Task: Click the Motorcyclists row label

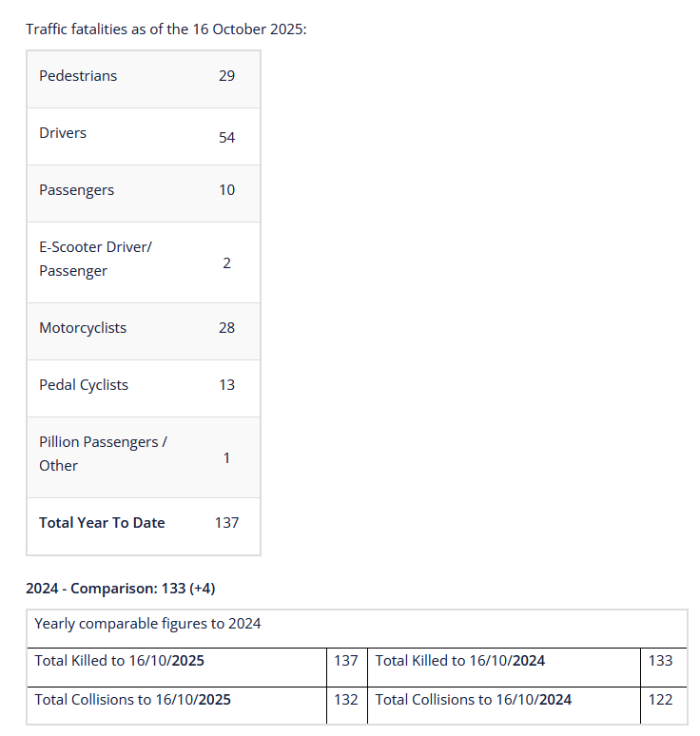Action: point(83,328)
